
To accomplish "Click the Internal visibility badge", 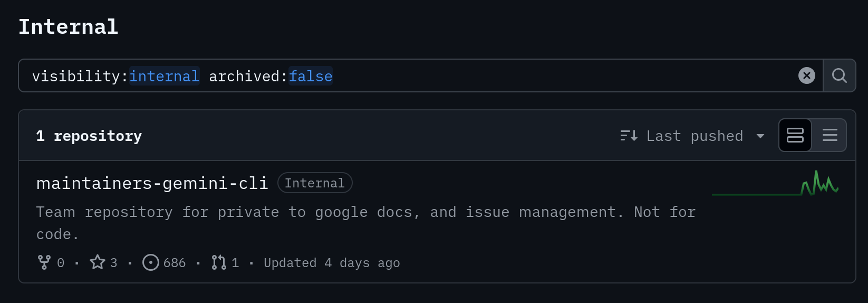I will tap(314, 183).
